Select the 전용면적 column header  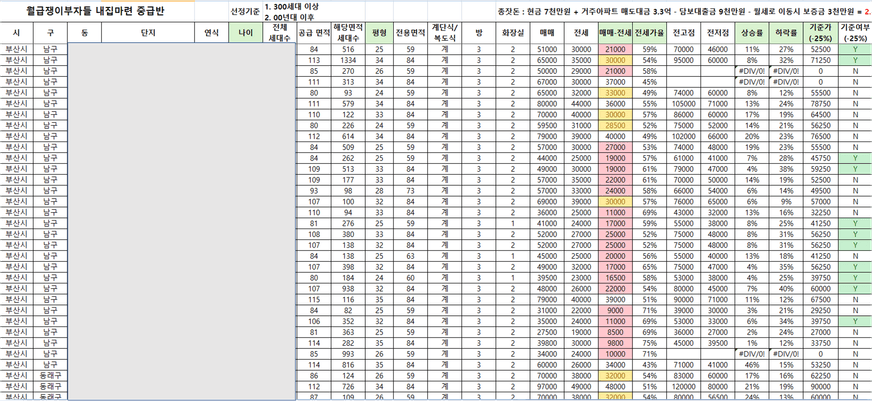pos(410,33)
